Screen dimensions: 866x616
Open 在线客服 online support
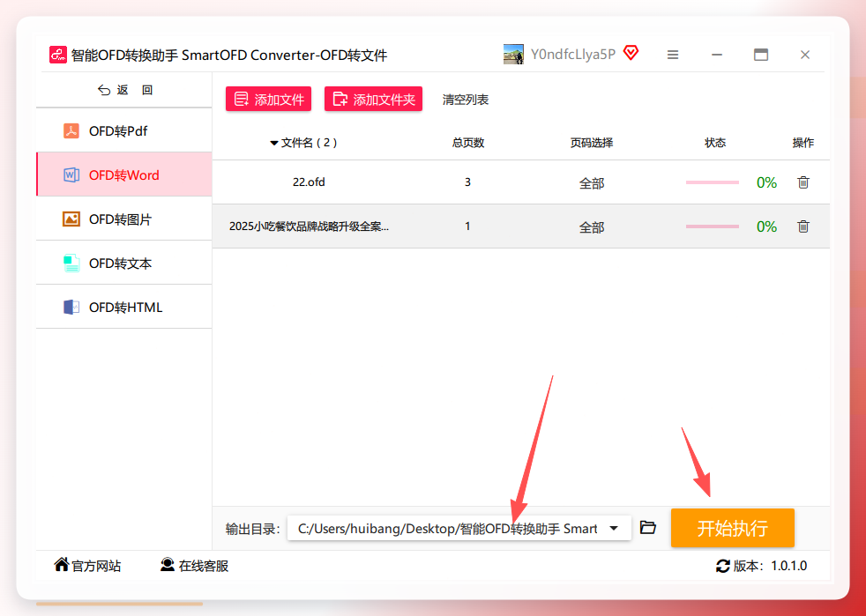[194, 566]
